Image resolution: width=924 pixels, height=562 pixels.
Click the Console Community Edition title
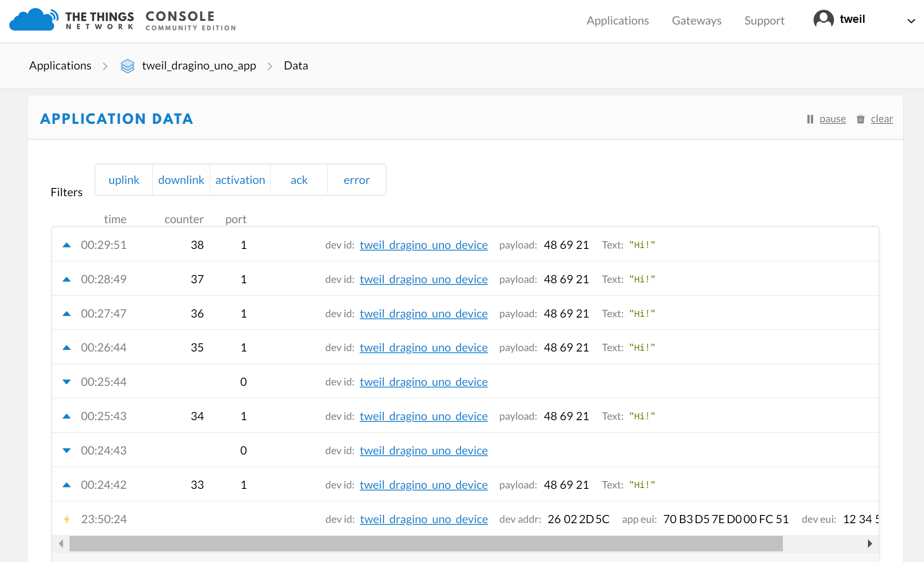point(191,20)
